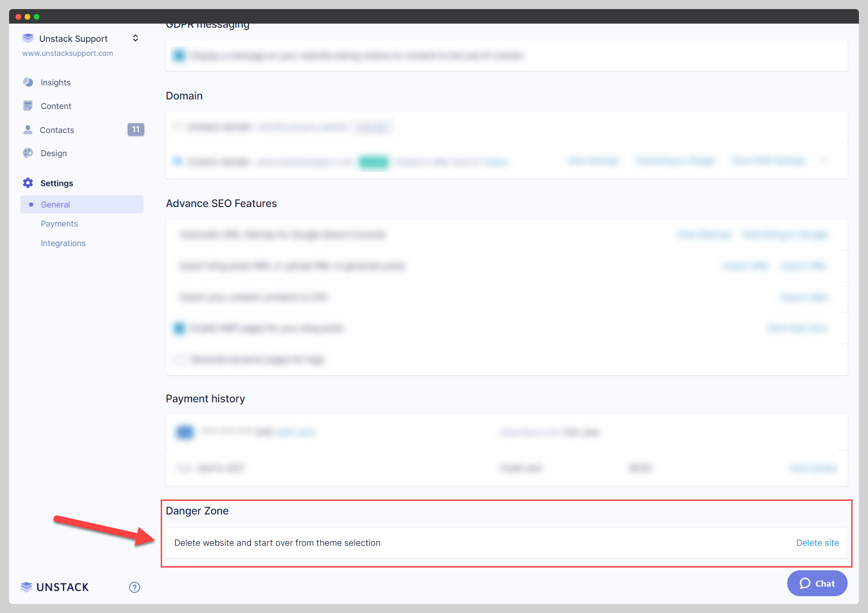This screenshot has height=613, width=868.
Task: Click the UNSTACK logo at sidebar bottom
Action: pyautogui.click(x=55, y=587)
